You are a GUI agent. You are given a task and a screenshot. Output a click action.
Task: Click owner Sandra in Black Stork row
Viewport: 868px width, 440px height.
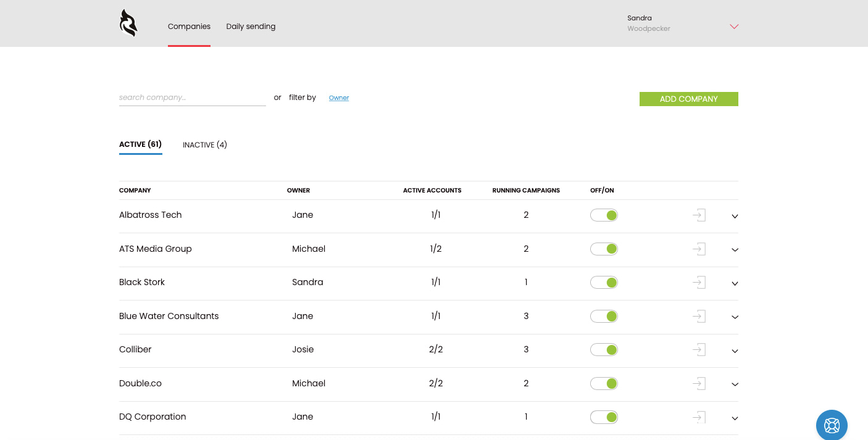click(307, 282)
